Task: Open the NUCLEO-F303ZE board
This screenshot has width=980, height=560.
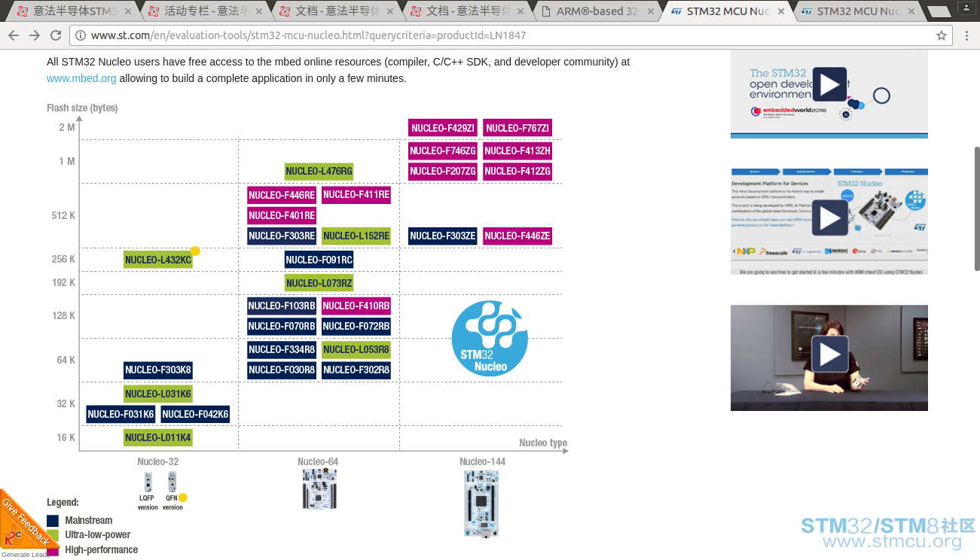Action: (443, 236)
